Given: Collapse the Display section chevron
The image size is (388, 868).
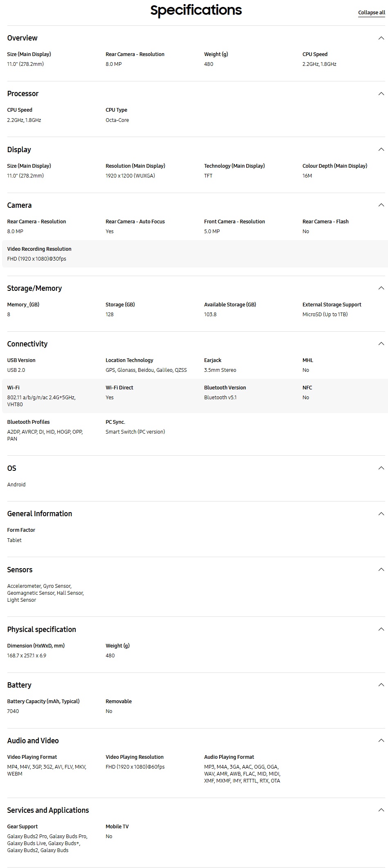Looking at the screenshot, I should (381, 149).
